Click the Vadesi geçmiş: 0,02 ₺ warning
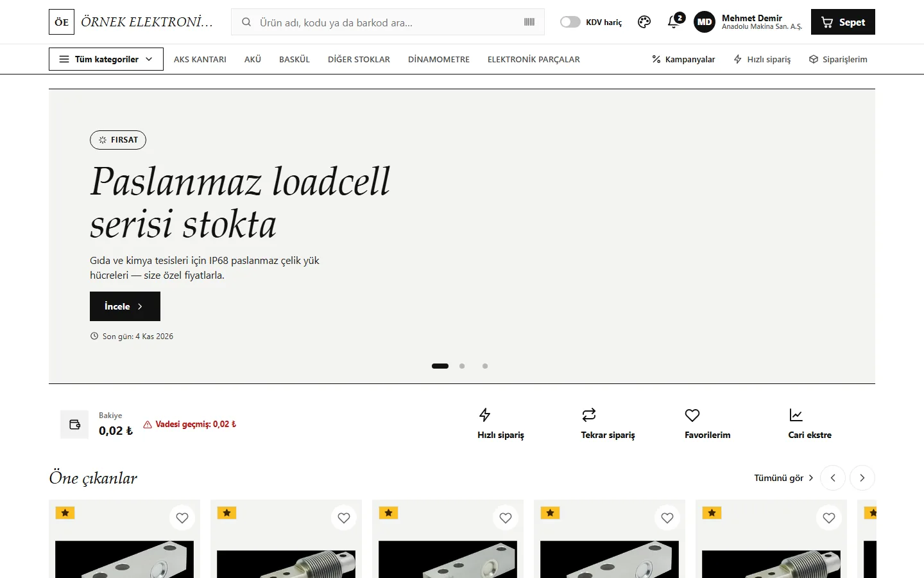The image size is (924, 578). coord(190,425)
